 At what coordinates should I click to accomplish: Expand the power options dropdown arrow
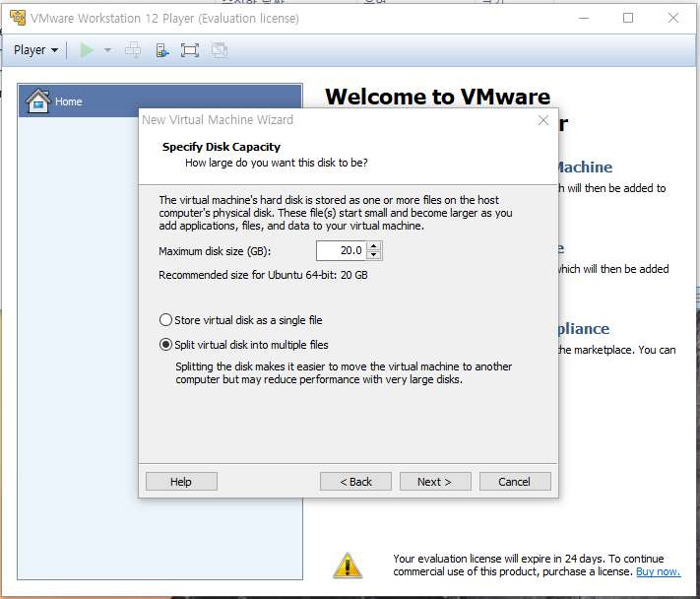(107, 50)
